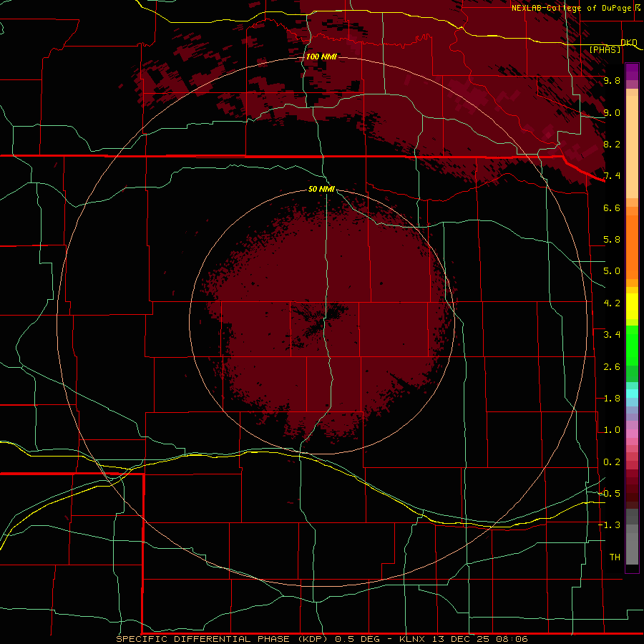Click the -1.3 value on color scale
Image resolution: width=644 pixels, height=644 pixels.
(610, 525)
